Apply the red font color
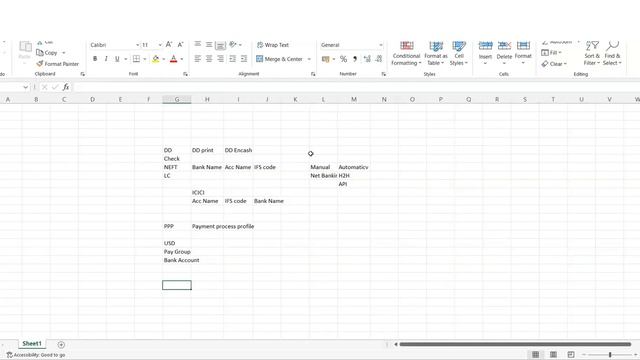This screenshot has width=640, height=360. point(173,59)
